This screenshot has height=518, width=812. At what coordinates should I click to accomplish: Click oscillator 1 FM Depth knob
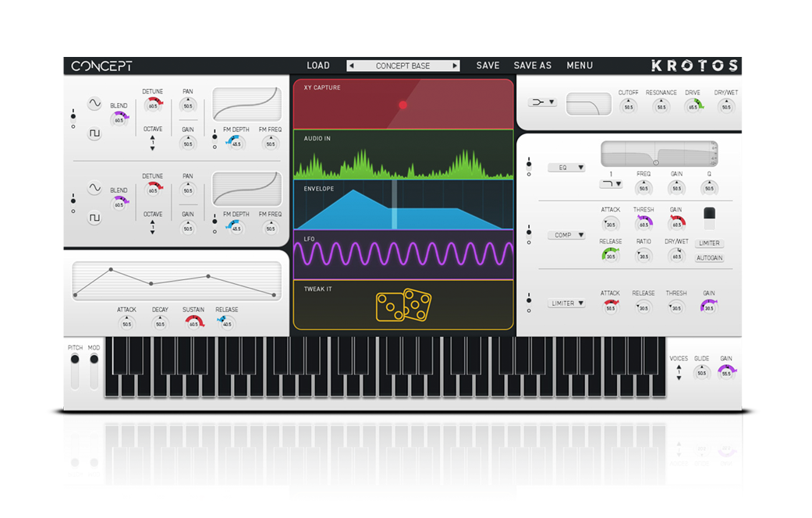[x=236, y=143]
